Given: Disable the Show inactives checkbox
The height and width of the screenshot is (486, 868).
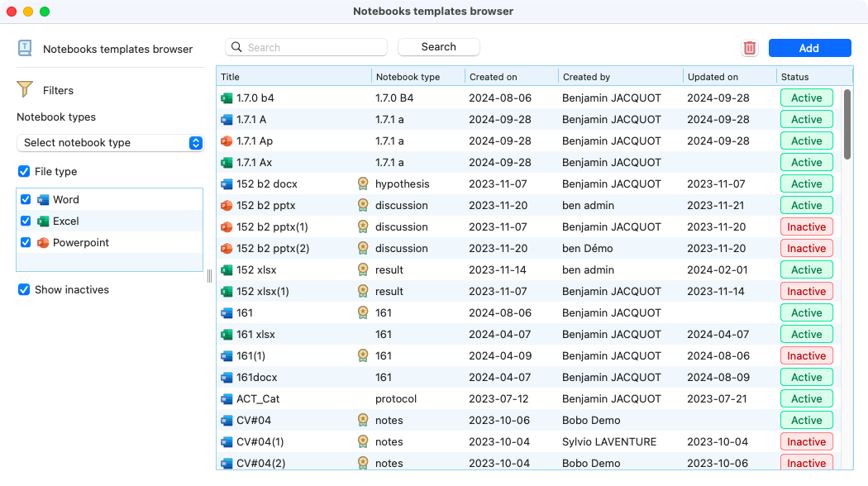Looking at the screenshot, I should click(24, 289).
